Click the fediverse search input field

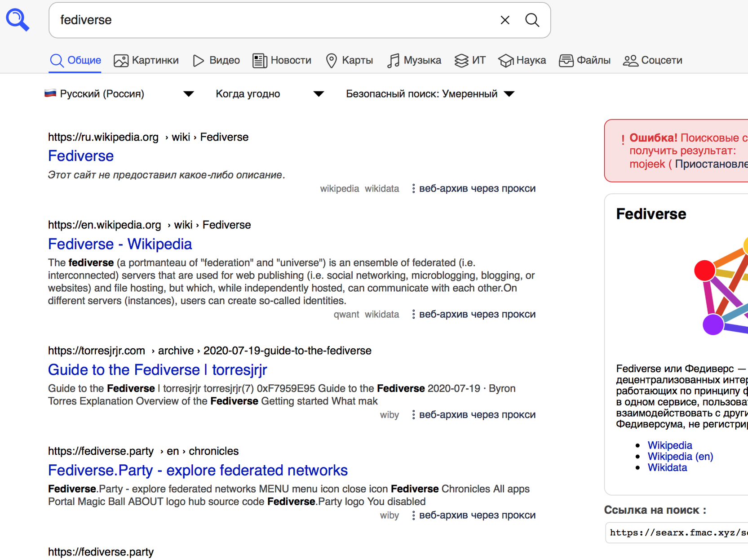[274, 20]
